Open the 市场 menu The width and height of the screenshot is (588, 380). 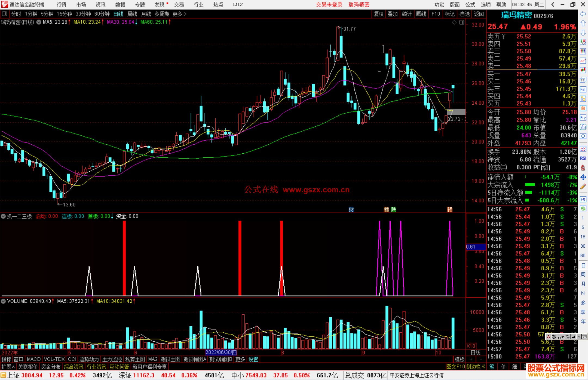click(x=81, y=4)
